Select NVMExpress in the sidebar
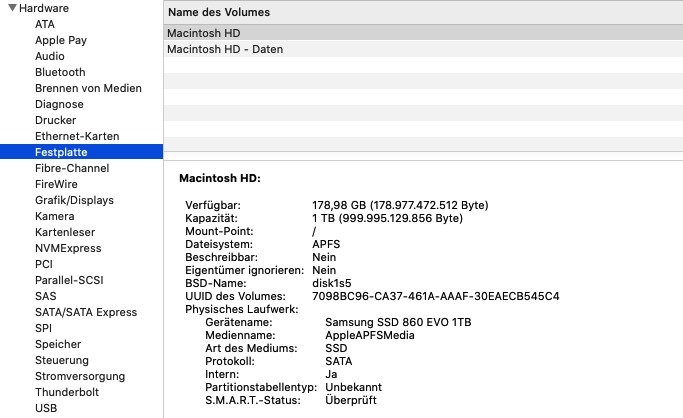Image resolution: width=683 pixels, height=418 pixels. pyautogui.click(x=68, y=248)
